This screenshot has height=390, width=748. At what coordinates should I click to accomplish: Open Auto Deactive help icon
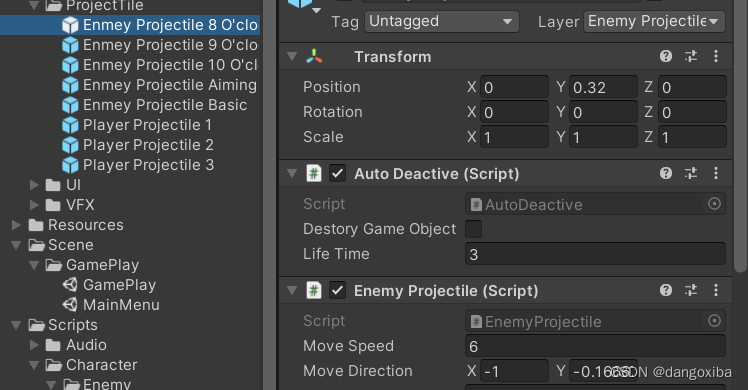point(666,173)
